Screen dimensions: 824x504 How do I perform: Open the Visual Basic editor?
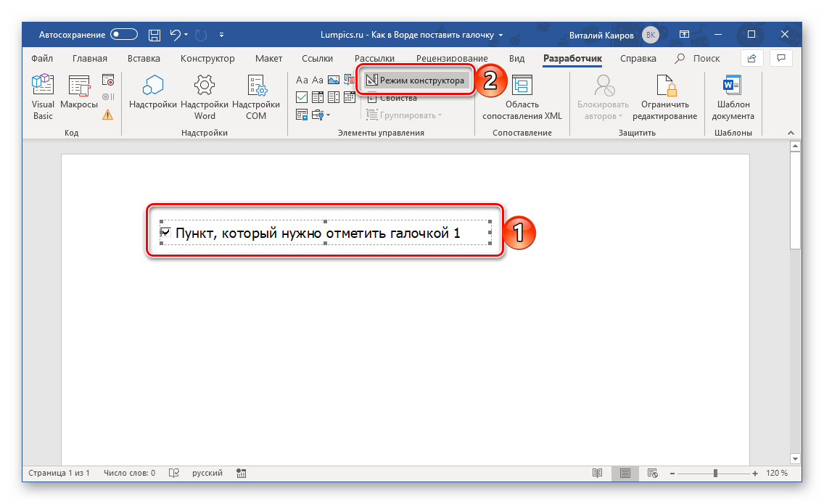pyautogui.click(x=43, y=97)
